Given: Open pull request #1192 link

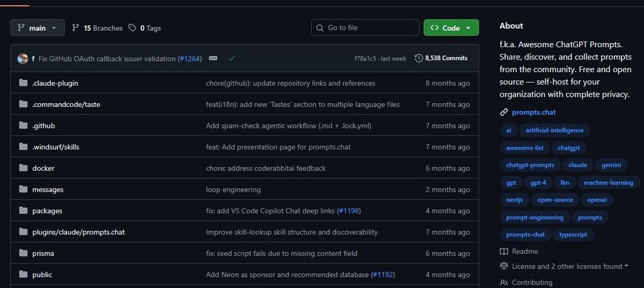Looking at the screenshot, I should coord(383,275).
